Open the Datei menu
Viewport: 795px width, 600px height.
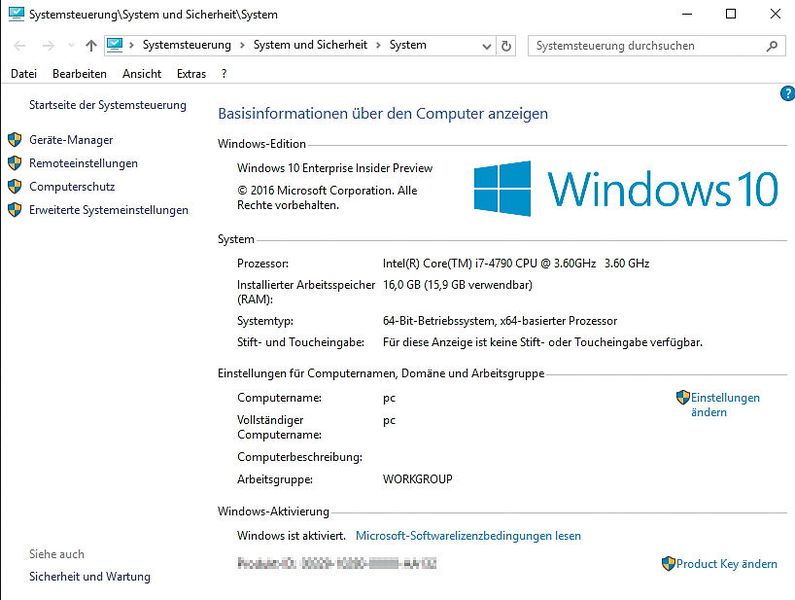[x=23, y=74]
